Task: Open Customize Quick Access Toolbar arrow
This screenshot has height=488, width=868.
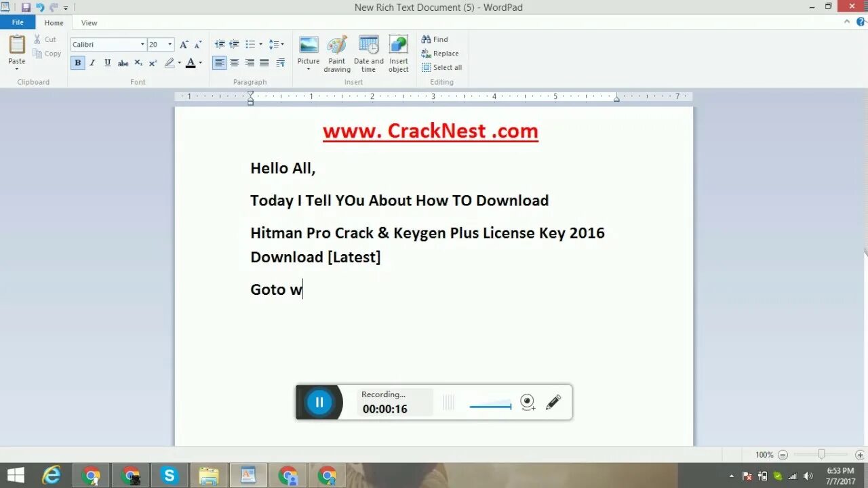Action: 66,8
